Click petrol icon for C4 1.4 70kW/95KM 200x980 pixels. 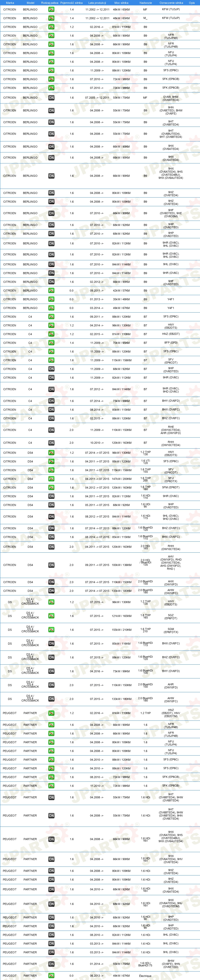coord(51,343)
